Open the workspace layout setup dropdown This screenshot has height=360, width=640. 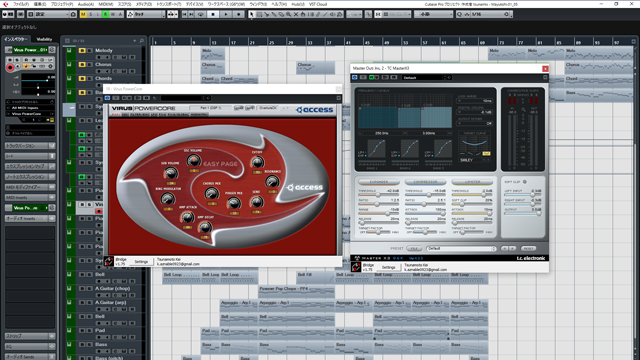(52, 14)
